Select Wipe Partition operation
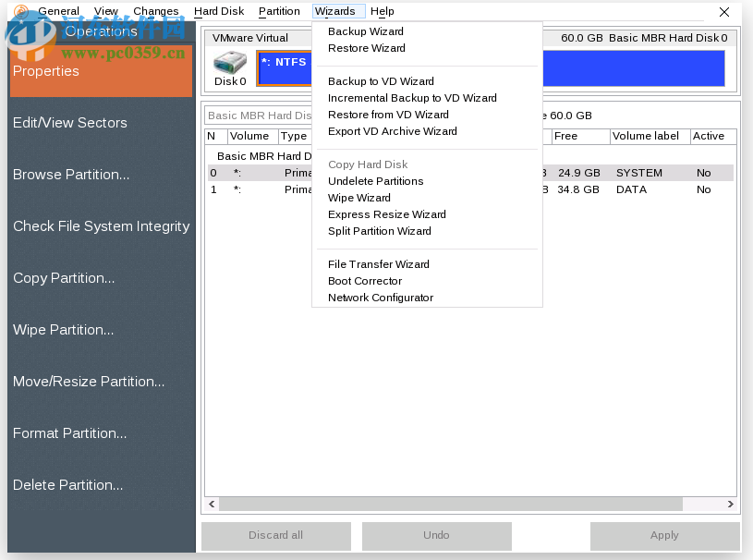The height and width of the screenshot is (560, 753). click(63, 329)
